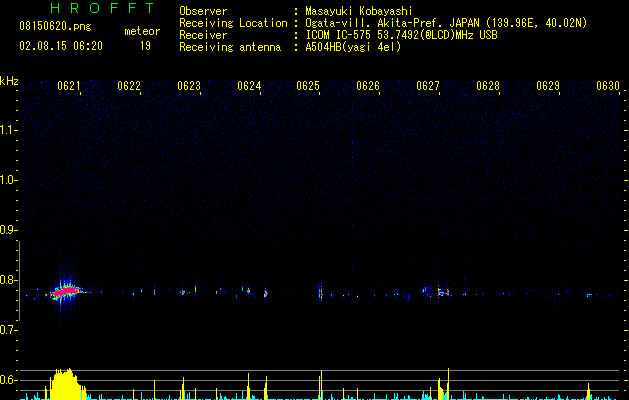Click the 'meteor' label
The width and height of the screenshot is (629, 400).
point(142,31)
